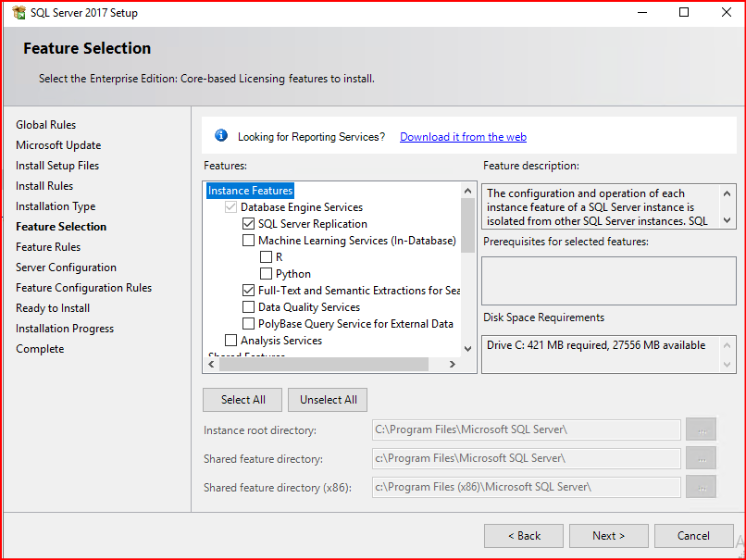Click the Shared feature directory (x86) field
The height and width of the screenshot is (560, 746).
(527, 487)
